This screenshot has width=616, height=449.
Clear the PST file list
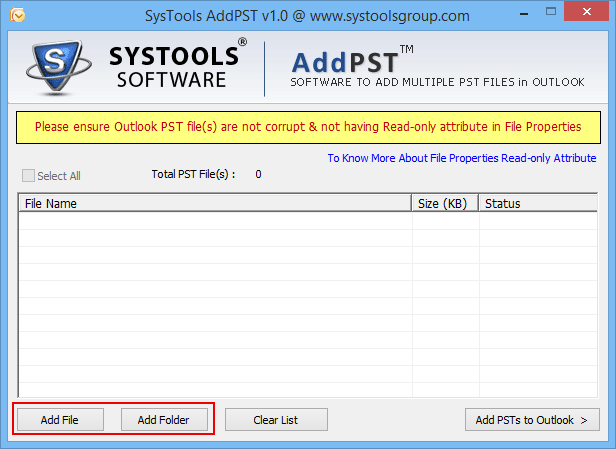click(276, 420)
